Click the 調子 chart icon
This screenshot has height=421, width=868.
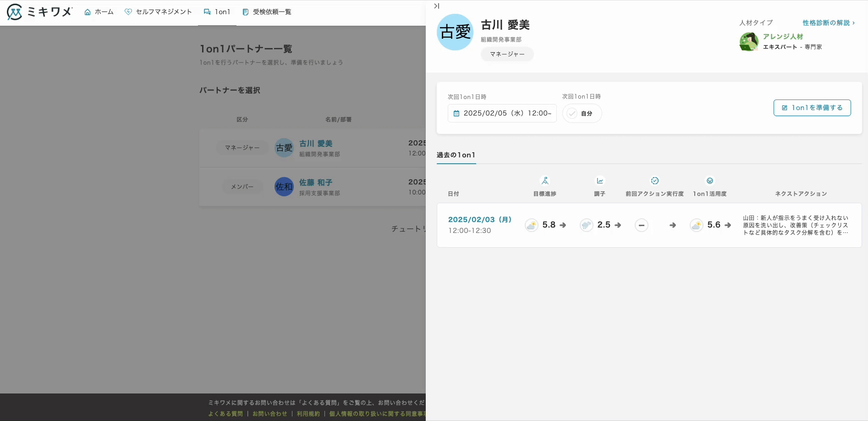[x=599, y=181]
